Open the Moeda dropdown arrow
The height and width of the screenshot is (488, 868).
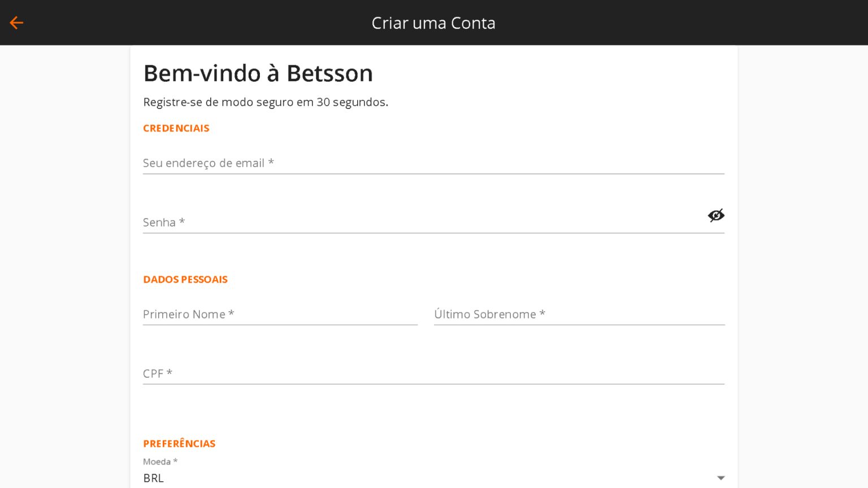pos(721,478)
